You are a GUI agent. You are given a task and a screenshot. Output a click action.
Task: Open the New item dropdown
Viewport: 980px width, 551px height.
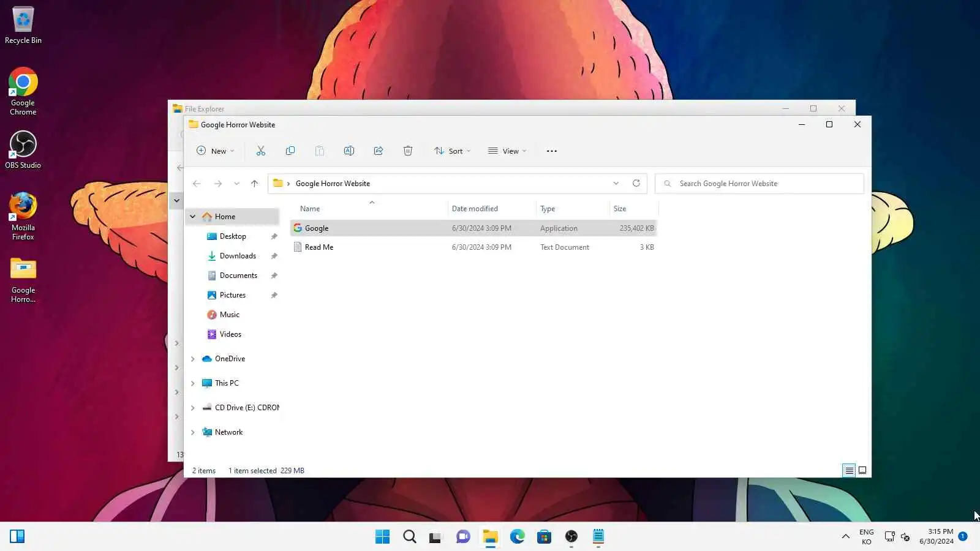click(216, 151)
